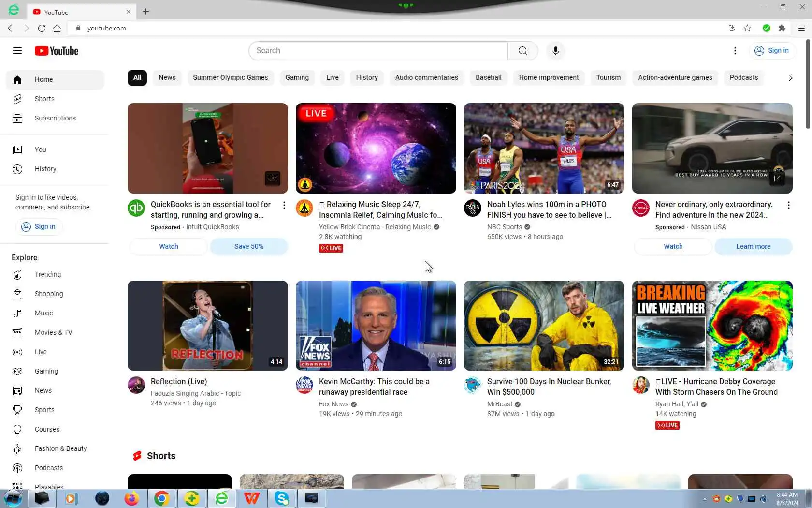This screenshot has height=508, width=812.
Task: Select the Action-adventure games chip
Action: click(x=675, y=77)
